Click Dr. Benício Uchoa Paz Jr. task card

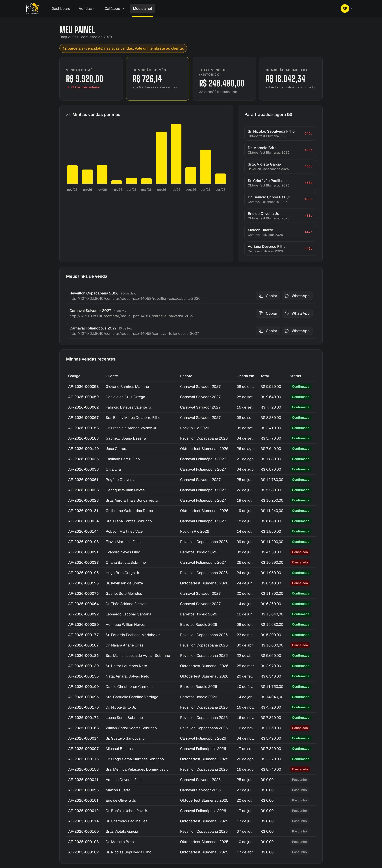280,199
